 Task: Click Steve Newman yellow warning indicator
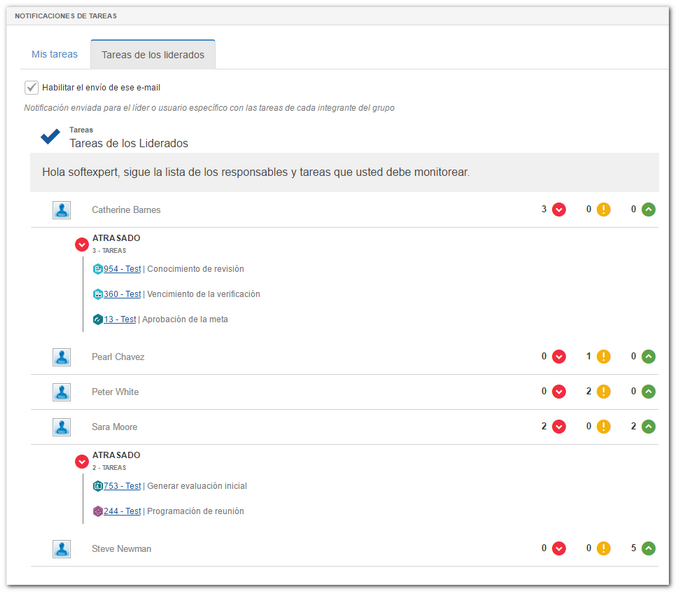604,548
